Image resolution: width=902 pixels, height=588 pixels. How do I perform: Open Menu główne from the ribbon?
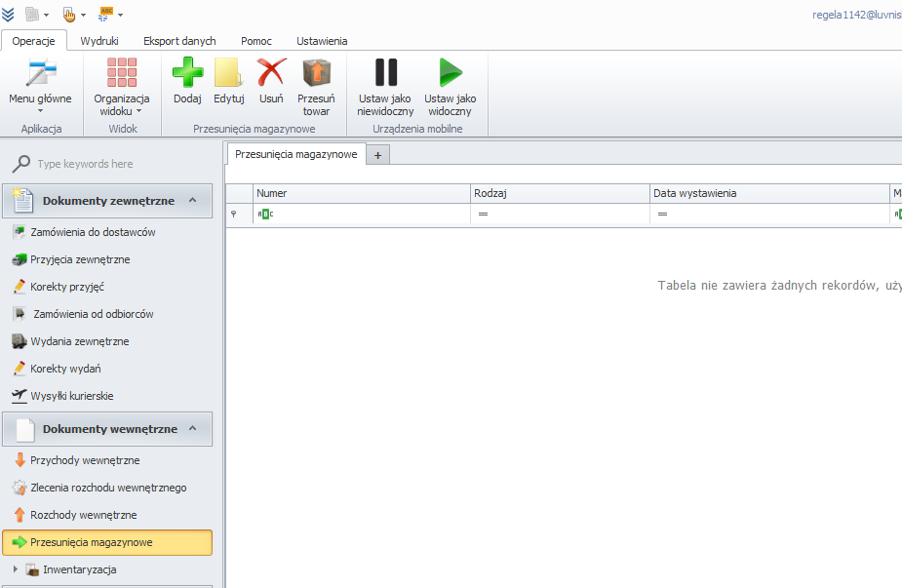pos(40,87)
